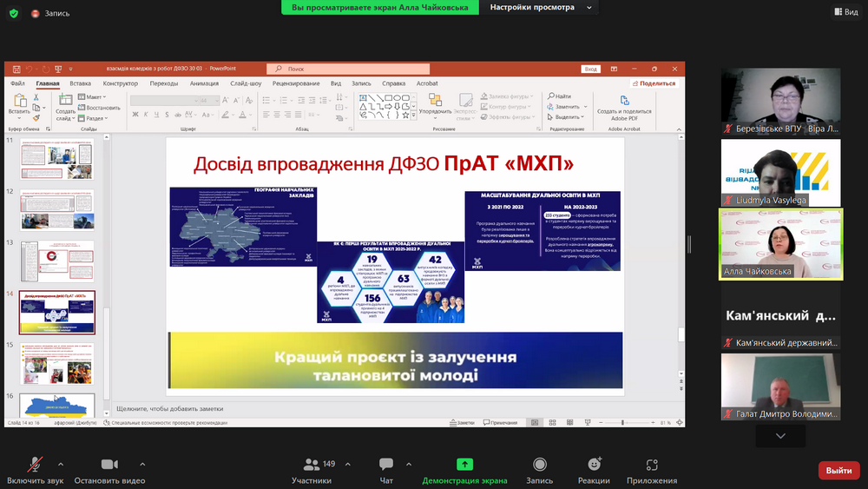
Task: Toggle italic К formatting
Action: coord(146,115)
